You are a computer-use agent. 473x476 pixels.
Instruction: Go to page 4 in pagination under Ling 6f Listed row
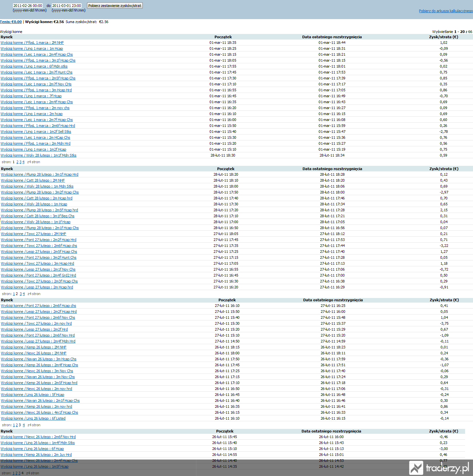click(24, 425)
